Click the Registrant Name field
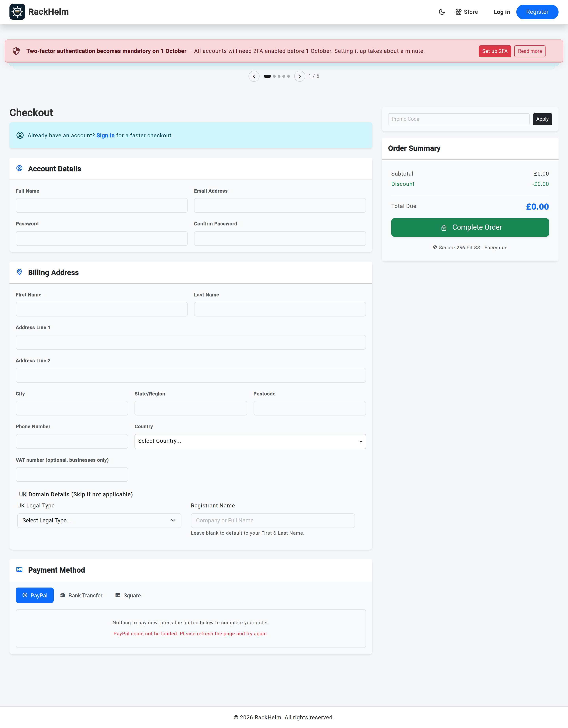The width and height of the screenshot is (568, 728). (273, 520)
